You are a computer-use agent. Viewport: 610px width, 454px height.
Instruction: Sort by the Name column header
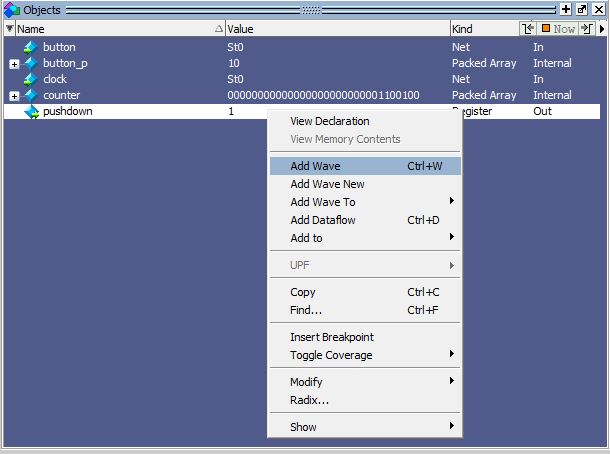119,29
